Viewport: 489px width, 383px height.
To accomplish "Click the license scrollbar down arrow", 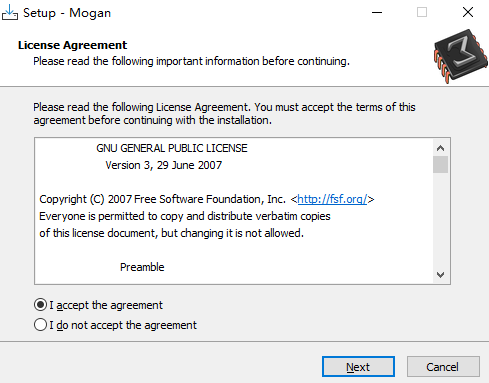I will [441, 275].
